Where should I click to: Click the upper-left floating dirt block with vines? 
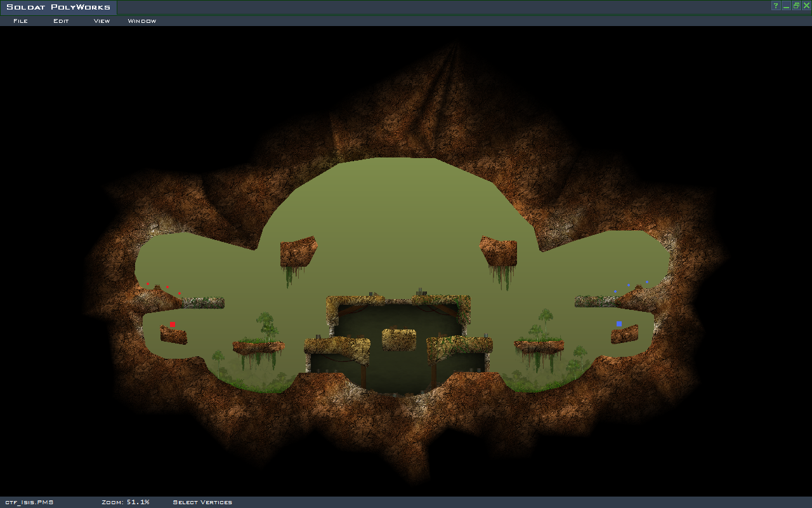(x=298, y=252)
